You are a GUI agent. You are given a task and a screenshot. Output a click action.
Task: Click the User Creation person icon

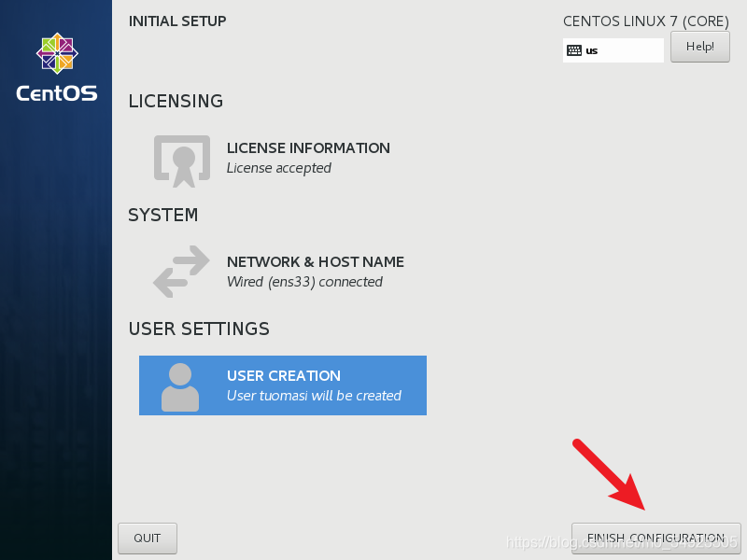[x=180, y=387]
